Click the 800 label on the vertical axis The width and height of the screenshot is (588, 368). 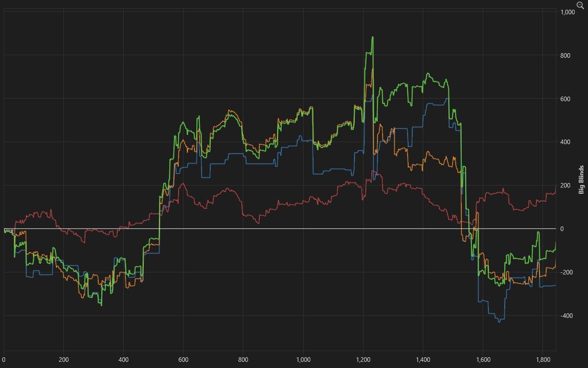[565, 56]
